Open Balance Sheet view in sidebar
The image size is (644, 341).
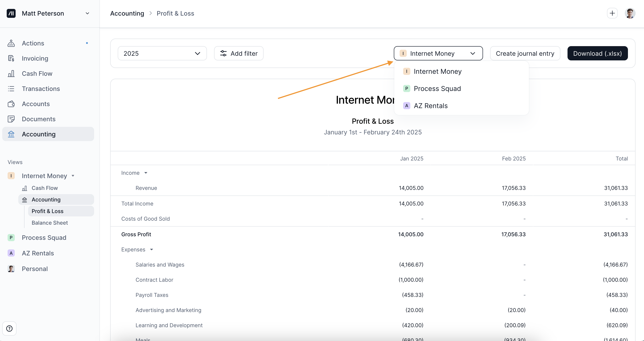click(50, 223)
